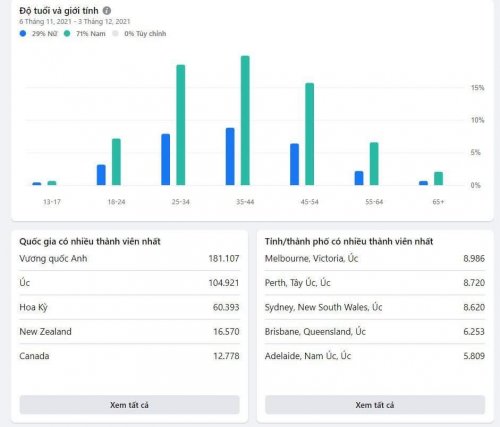Screen dimensions: 500x427
Task: Select the blue bar for 18-24
Action: [101, 175]
